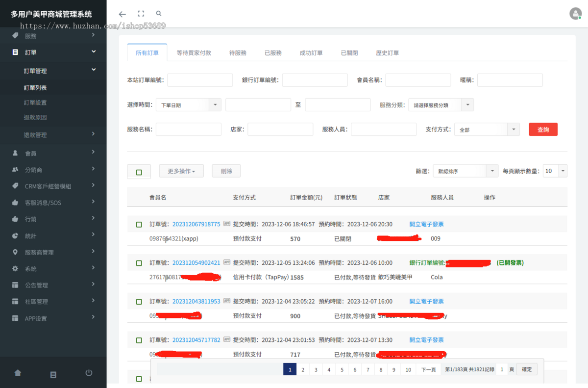The width and height of the screenshot is (588, 388).
Task: Open the 歷史訂單 tab
Action: tap(388, 52)
